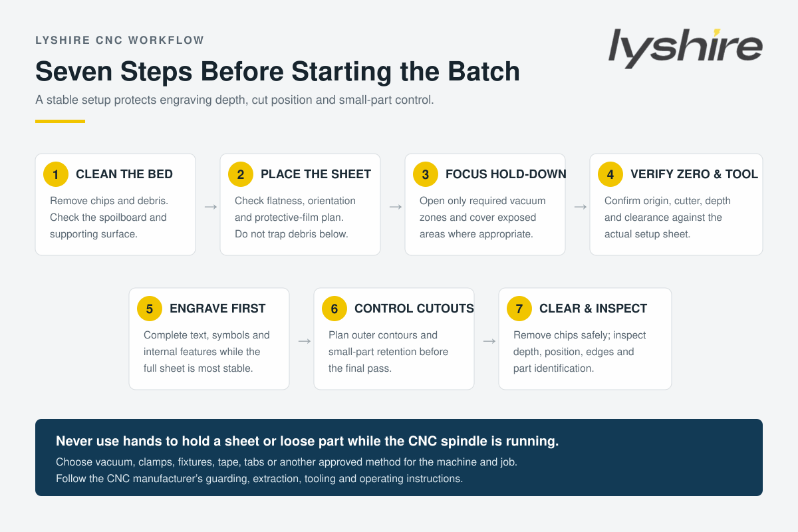
Task: Select the Place the Sheet heading
Action: click(316, 174)
